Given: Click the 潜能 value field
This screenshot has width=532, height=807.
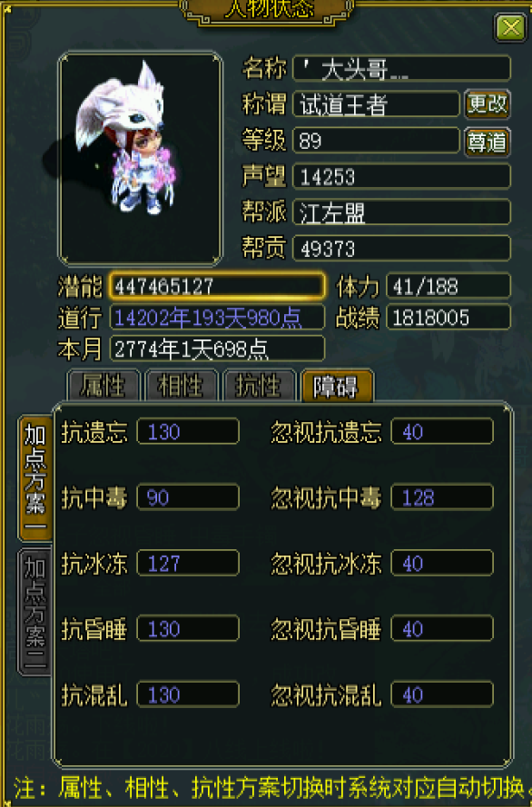Looking at the screenshot, I should coord(217,286).
